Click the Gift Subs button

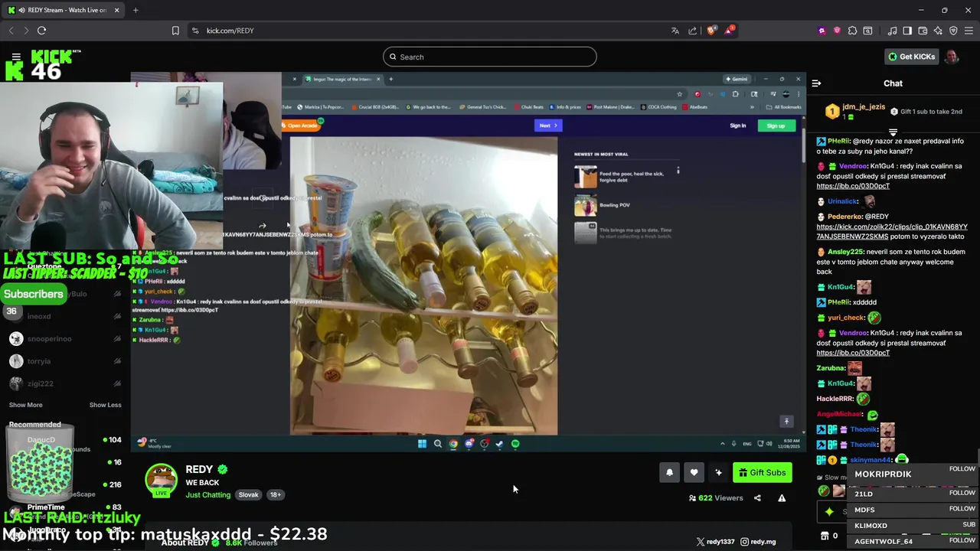(x=763, y=473)
